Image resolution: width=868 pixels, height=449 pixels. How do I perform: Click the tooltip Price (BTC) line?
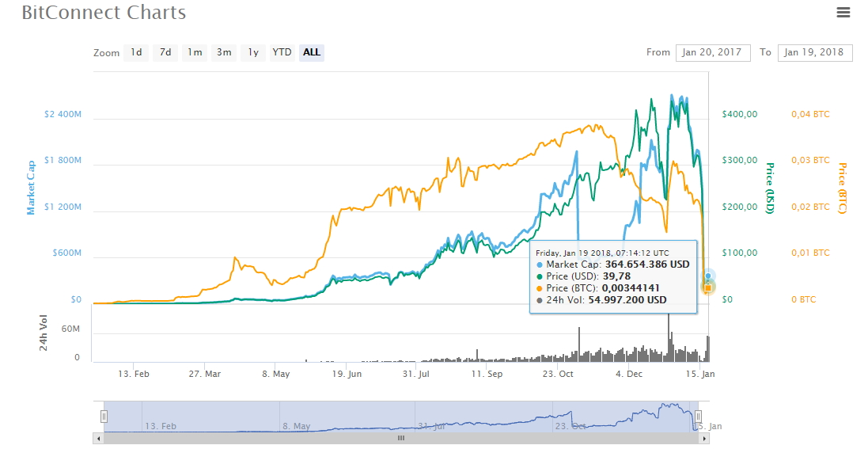599,288
